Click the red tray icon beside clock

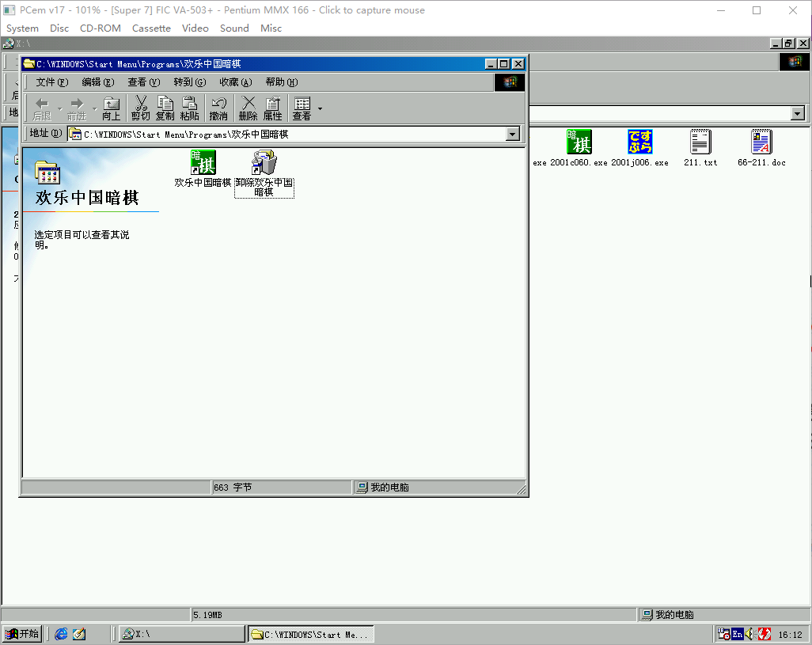click(764, 634)
